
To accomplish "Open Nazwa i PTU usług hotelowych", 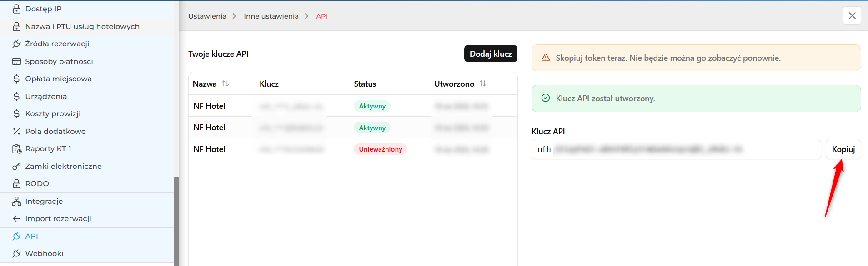I will 87,26.
